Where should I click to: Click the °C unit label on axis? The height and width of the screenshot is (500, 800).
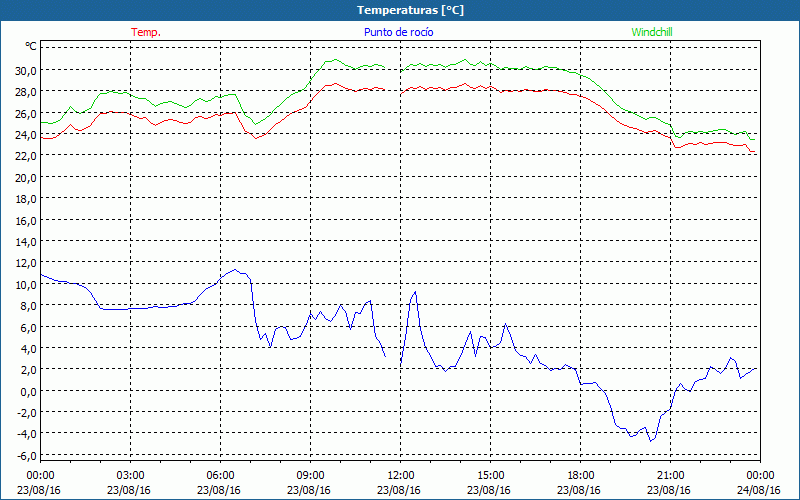(31, 46)
